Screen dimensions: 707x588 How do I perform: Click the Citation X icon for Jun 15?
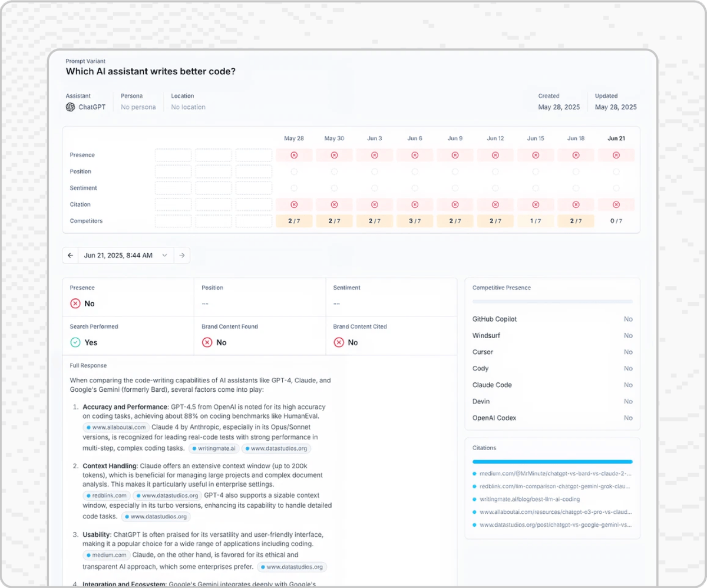[x=536, y=204]
